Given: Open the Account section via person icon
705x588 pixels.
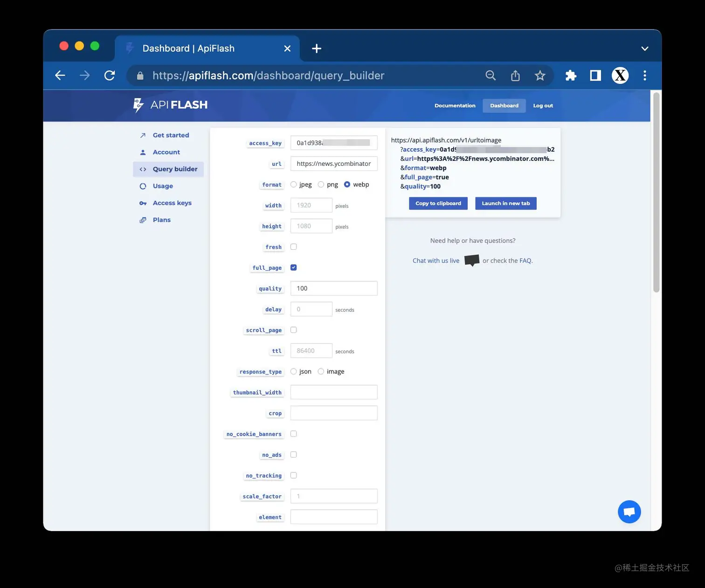Looking at the screenshot, I should (x=142, y=152).
